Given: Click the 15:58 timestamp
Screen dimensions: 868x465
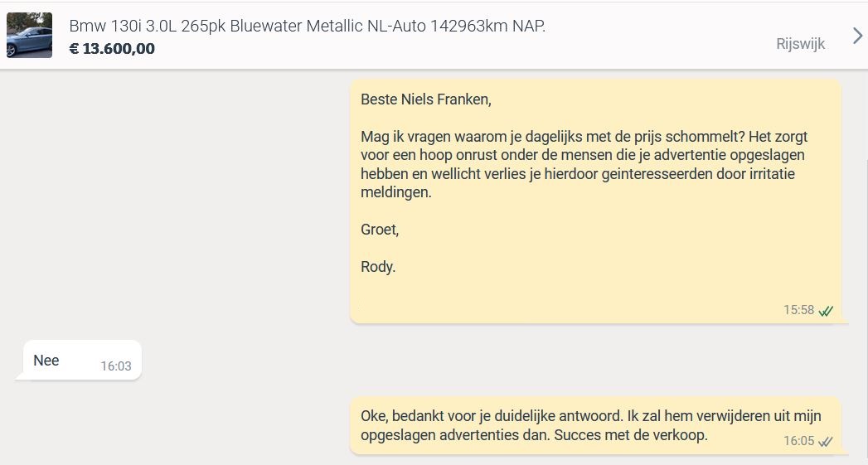Looking at the screenshot, I should coord(799,310).
